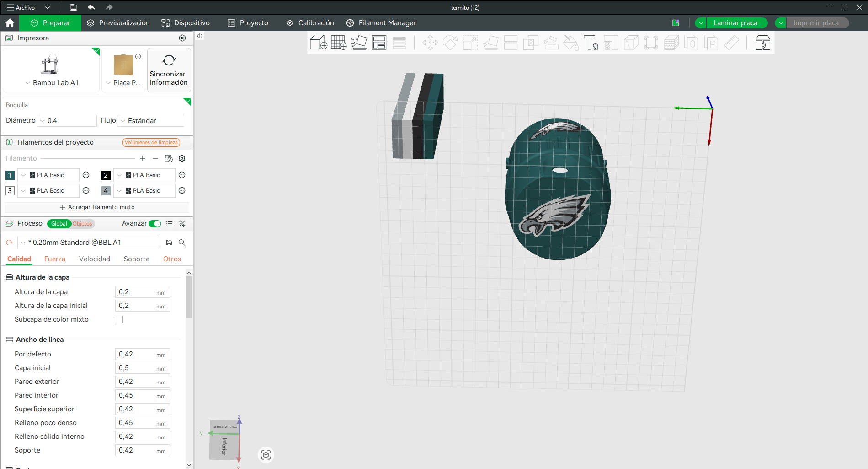This screenshot has height=469, width=868.
Task: Open the Placa P... plate type dropdown
Action: [123, 83]
